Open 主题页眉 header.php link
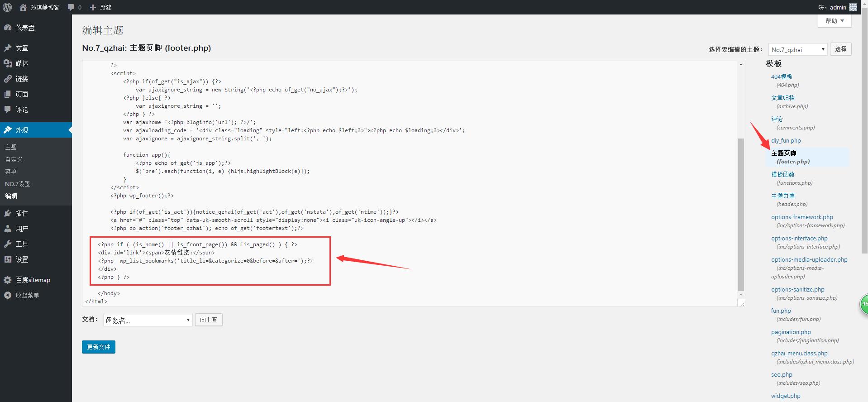868x402 pixels. tap(783, 196)
